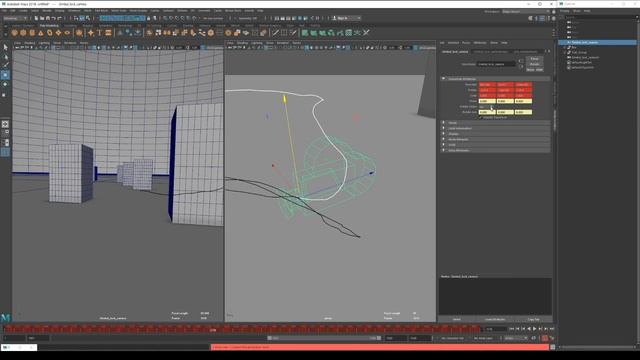Create a polygon cylinder from the shelf

[x=32, y=33]
